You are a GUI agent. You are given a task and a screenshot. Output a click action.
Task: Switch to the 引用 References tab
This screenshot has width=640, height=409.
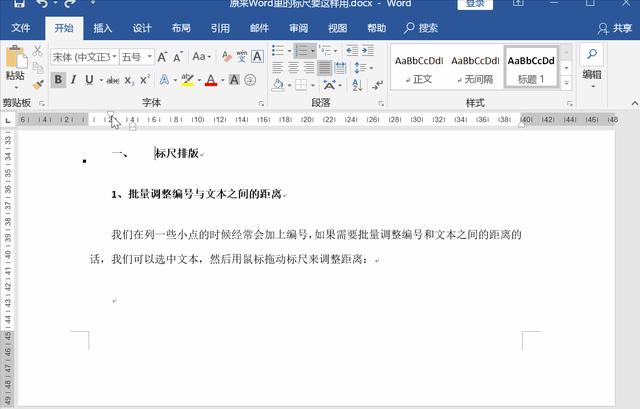(x=220, y=28)
